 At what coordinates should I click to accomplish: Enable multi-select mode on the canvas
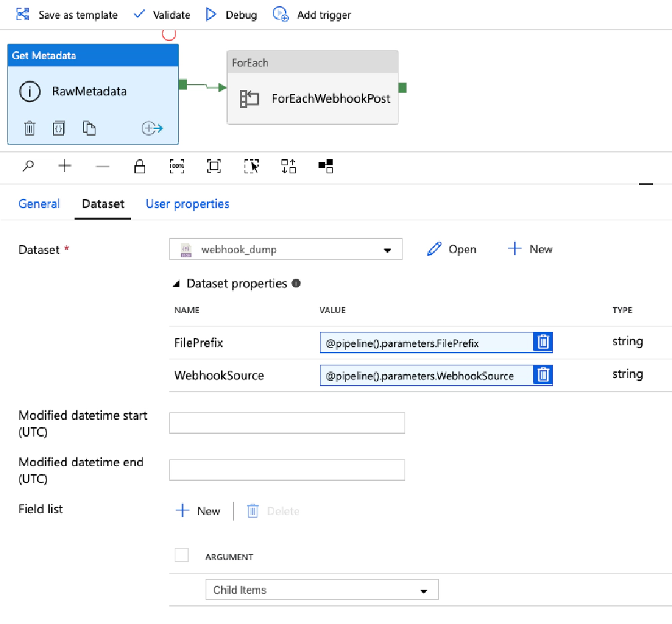(x=251, y=166)
